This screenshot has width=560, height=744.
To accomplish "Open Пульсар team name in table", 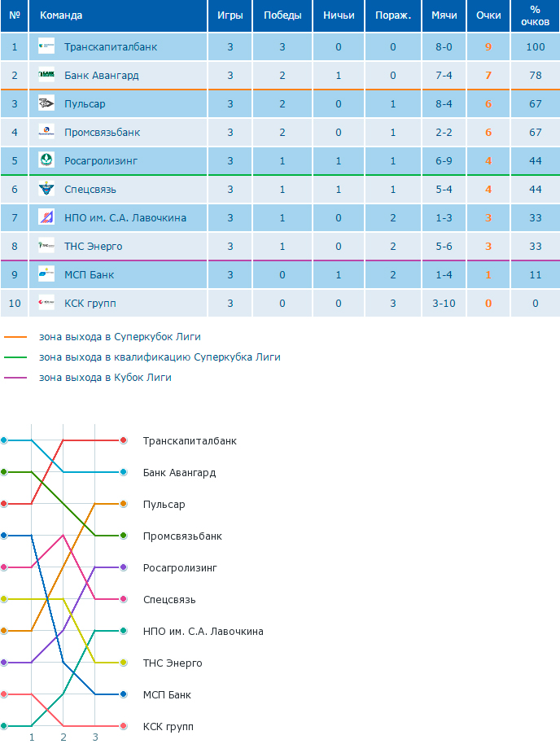I will (x=85, y=104).
